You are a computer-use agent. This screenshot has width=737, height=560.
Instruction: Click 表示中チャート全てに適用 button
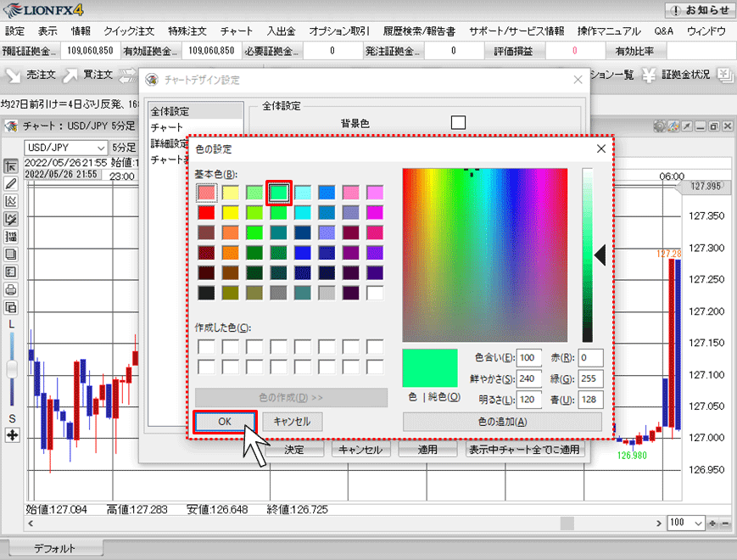tap(524, 450)
